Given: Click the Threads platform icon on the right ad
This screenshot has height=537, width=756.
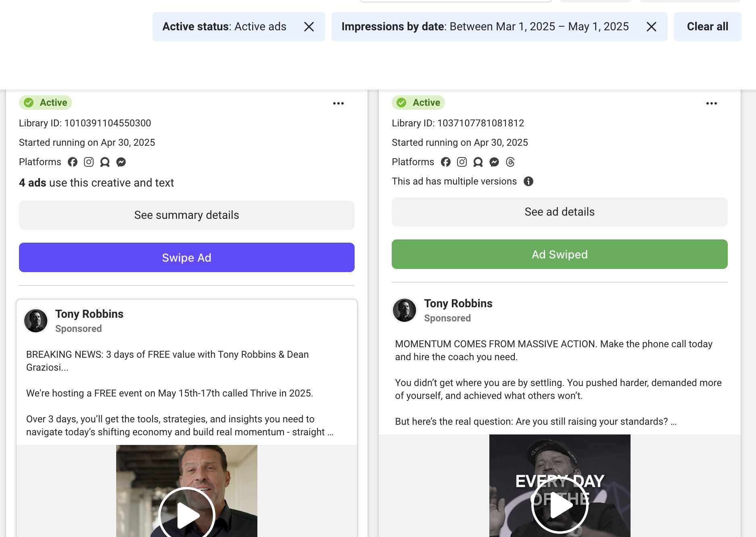Looking at the screenshot, I should point(510,162).
